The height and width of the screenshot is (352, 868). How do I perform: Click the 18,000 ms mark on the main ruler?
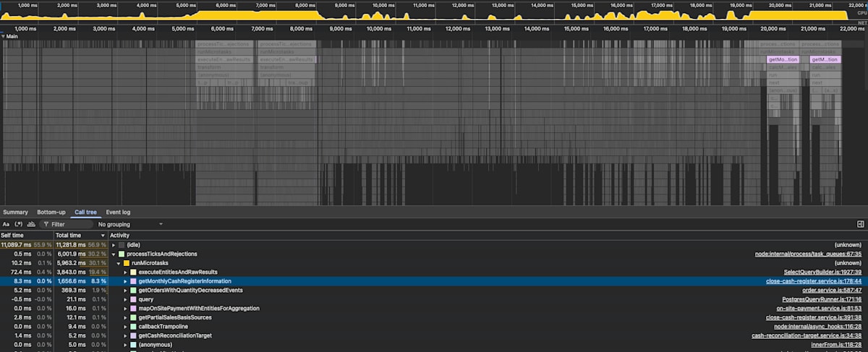pos(694,28)
